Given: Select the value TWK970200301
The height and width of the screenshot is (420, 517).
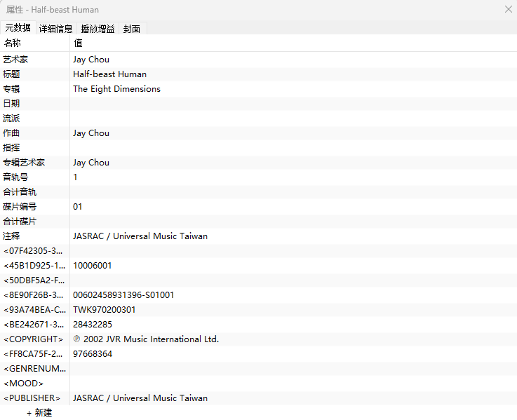Looking at the screenshot, I should click(x=105, y=310).
